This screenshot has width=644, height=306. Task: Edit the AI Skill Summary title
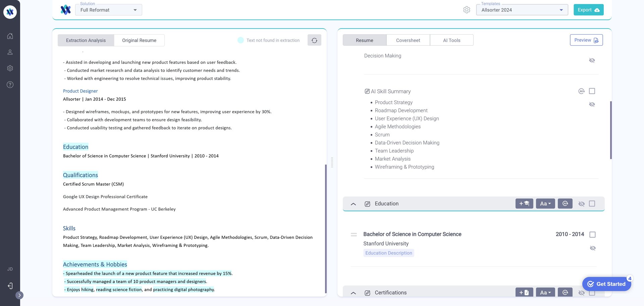point(367,91)
